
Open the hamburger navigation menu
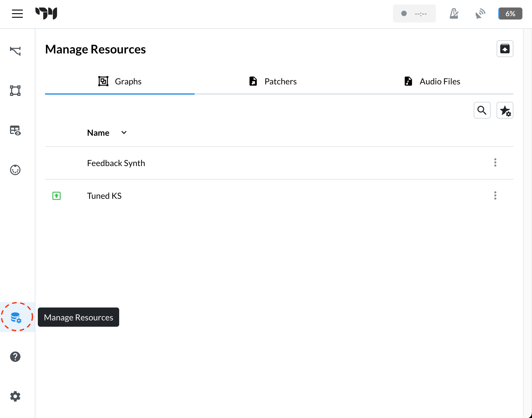(x=17, y=14)
